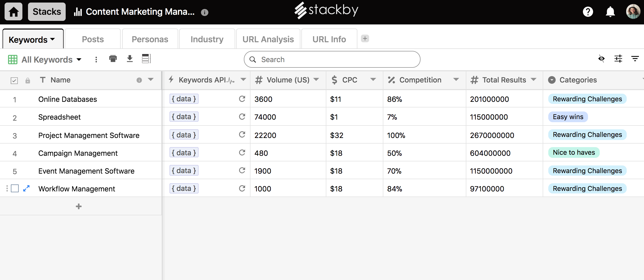Click the Stacks button
Viewport: 644px width, 280px height.
[47, 11]
